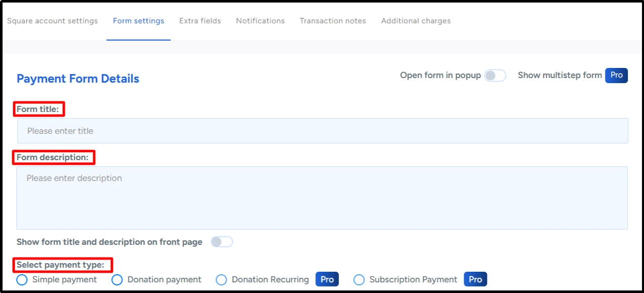Toggle the Open form in popup switch
This screenshot has width=644, height=293.
pyautogui.click(x=495, y=76)
